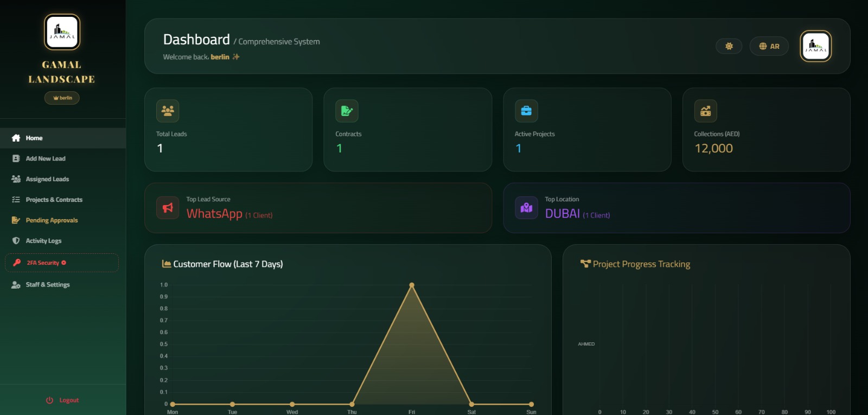Viewport: 868px width, 415px height.
Task: Click the Pending Approvals pen icon
Action: tap(16, 220)
